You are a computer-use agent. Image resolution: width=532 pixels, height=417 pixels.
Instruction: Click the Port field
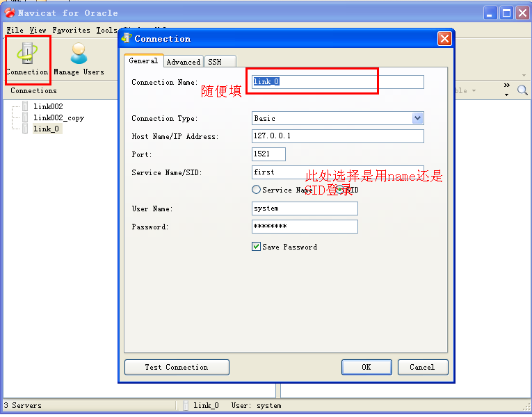268,154
